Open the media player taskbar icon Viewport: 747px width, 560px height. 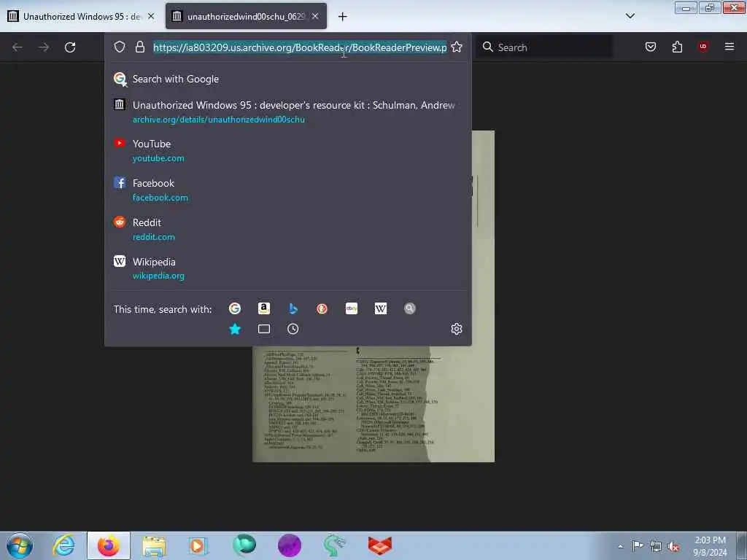198,545
